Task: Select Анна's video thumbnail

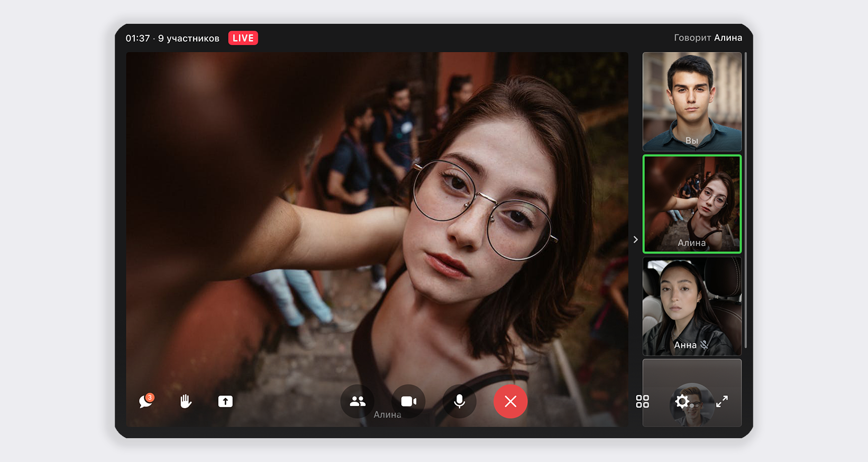Action: click(692, 306)
